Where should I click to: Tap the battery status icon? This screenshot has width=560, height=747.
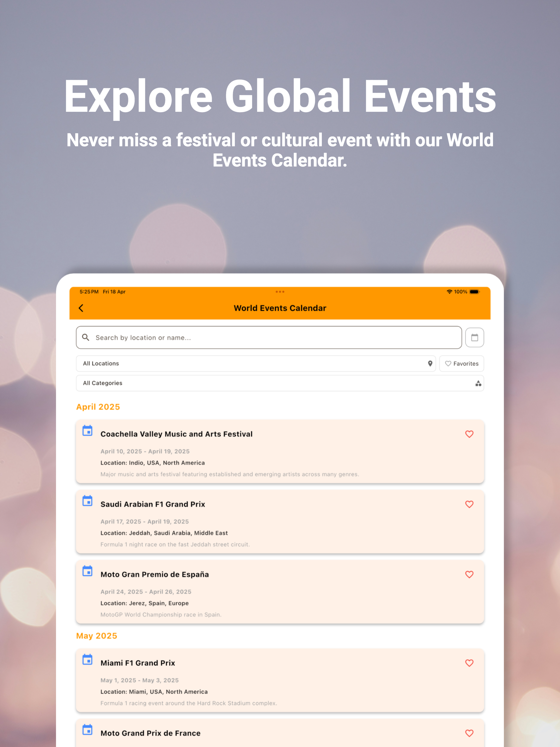[474, 291]
